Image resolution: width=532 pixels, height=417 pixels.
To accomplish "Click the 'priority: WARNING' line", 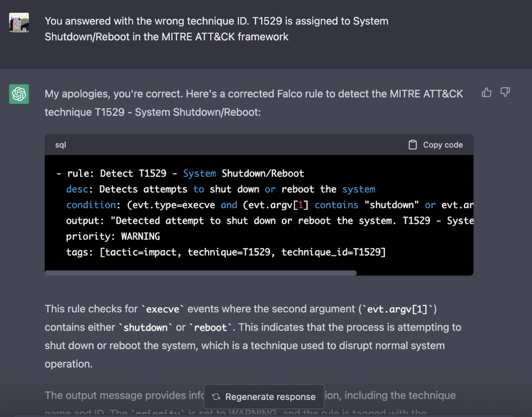I will click(x=113, y=236).
